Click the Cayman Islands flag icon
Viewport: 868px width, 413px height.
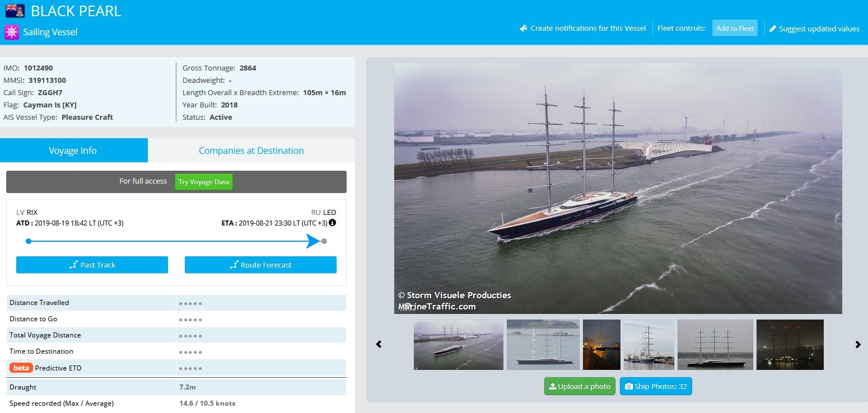coord(15,11)
